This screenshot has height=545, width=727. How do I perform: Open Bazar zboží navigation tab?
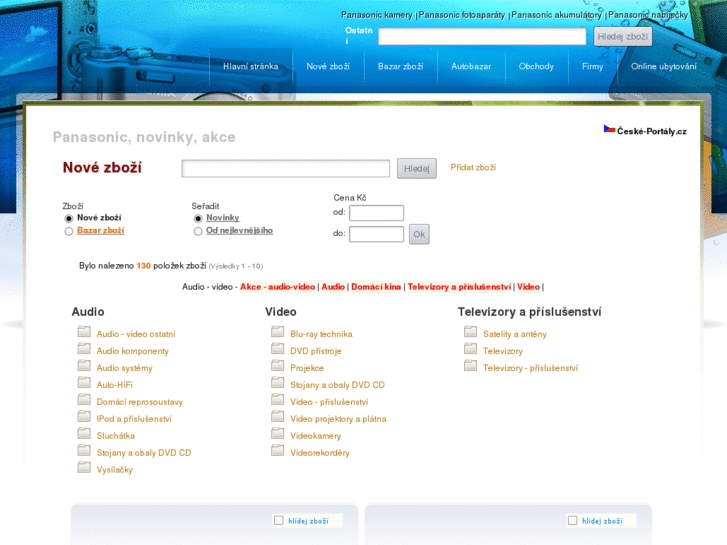(401, 66)
